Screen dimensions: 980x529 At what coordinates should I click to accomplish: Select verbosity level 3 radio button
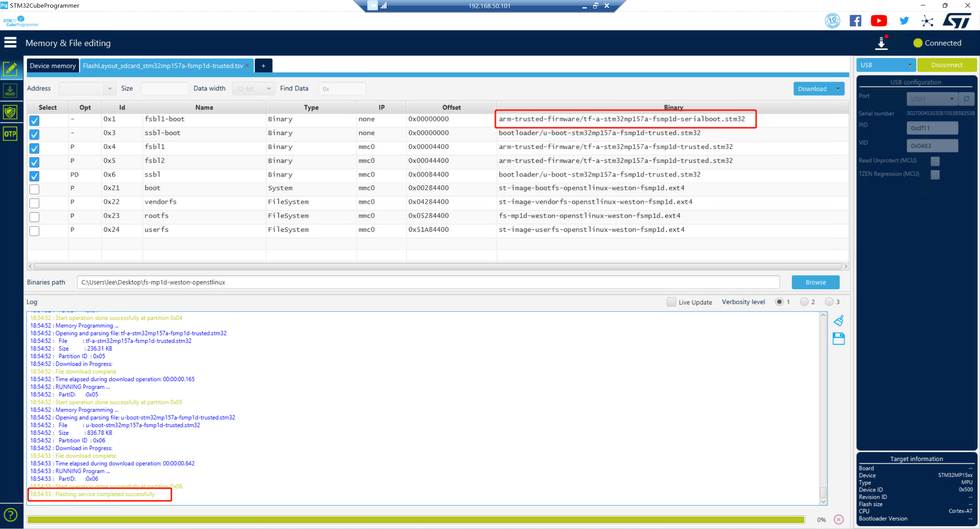coord(829,302)
